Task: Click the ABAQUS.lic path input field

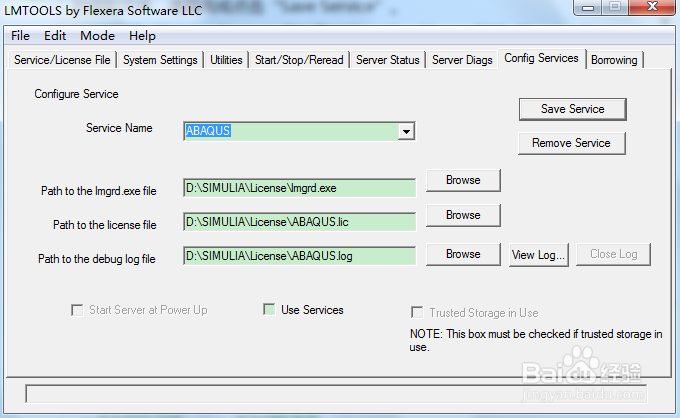Action: tap(300, 222)
